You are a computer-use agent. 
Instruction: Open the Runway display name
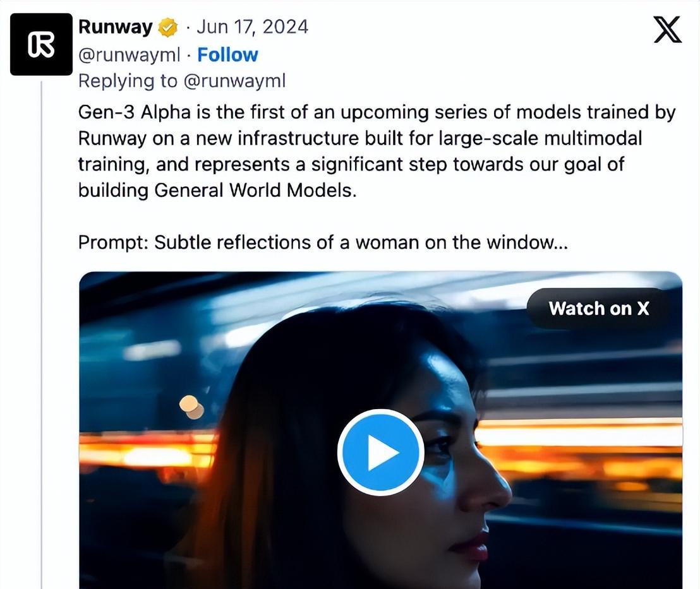tap(115, 27)
